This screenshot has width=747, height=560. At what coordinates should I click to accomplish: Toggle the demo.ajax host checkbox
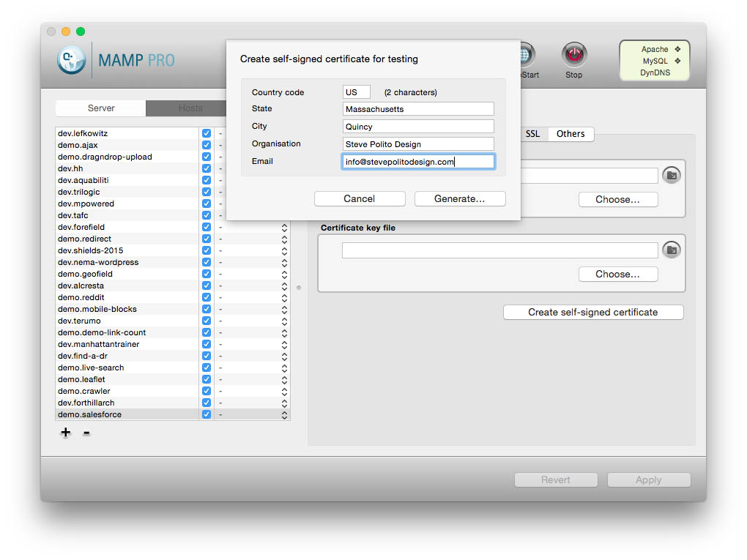tap(207, 145)
